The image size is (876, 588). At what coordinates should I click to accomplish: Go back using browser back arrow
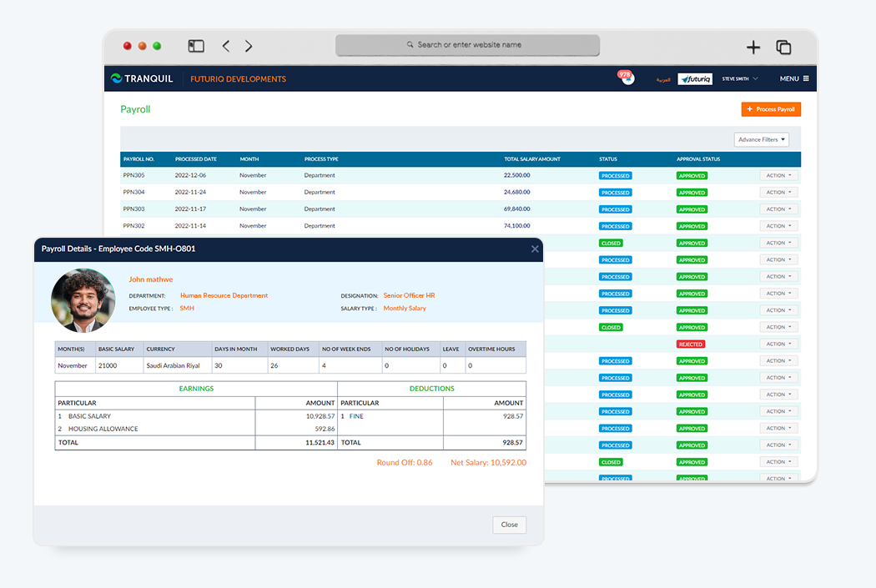[226, 47]
